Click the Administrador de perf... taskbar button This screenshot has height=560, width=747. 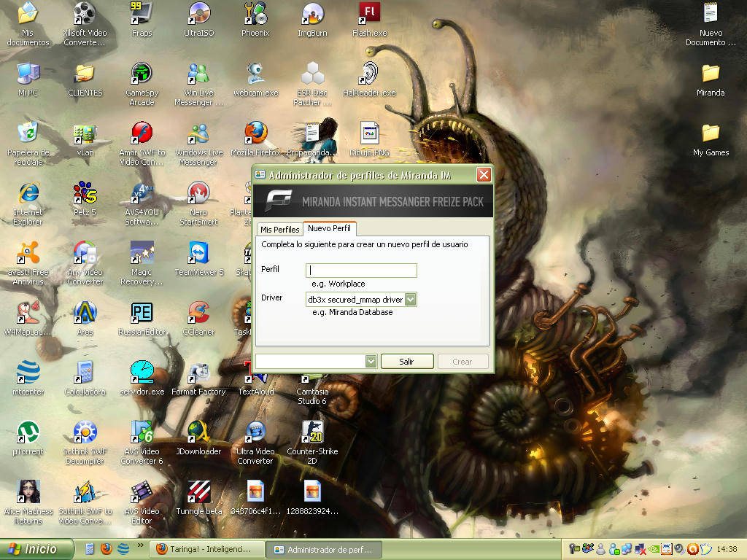pos(323,550)
